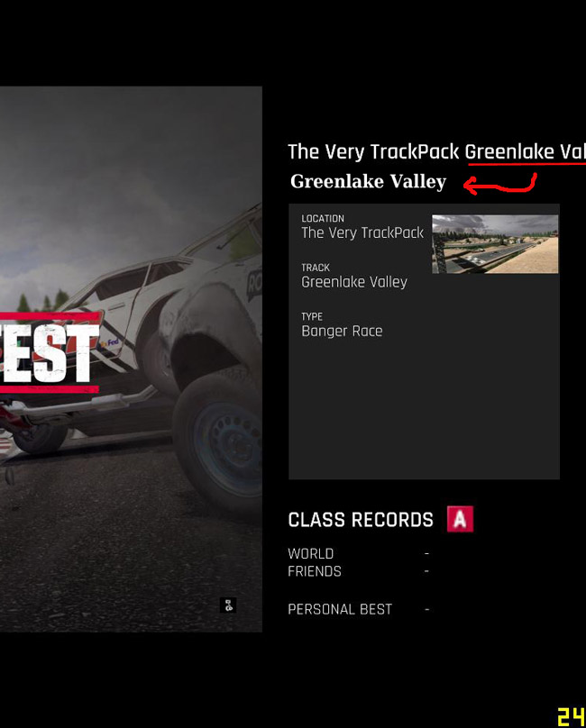This screenshot has height=728, width=586.
Task: Select the WORLD record row
Action: coord(359,553)
